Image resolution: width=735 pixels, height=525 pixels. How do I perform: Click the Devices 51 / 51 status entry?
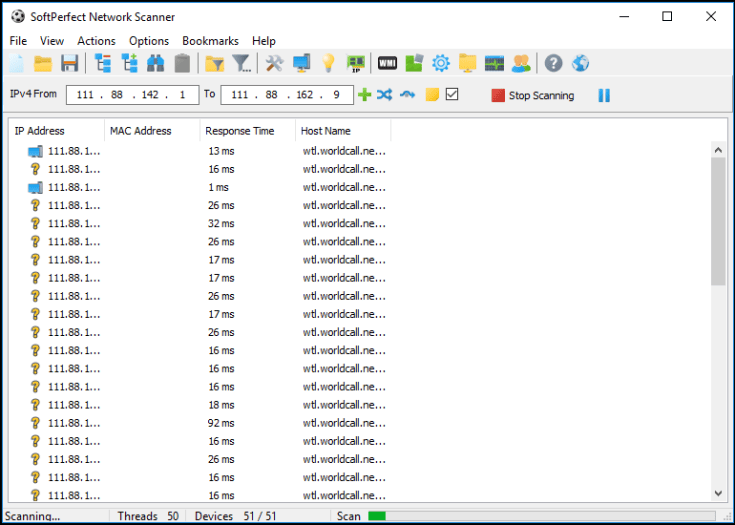235,516
